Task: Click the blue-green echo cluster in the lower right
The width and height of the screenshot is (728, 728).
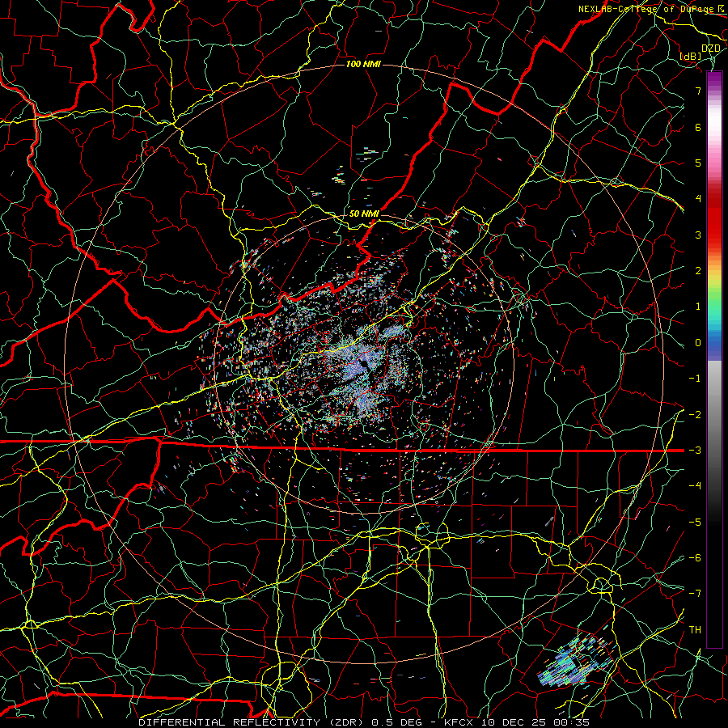Action: coord(576,662)
